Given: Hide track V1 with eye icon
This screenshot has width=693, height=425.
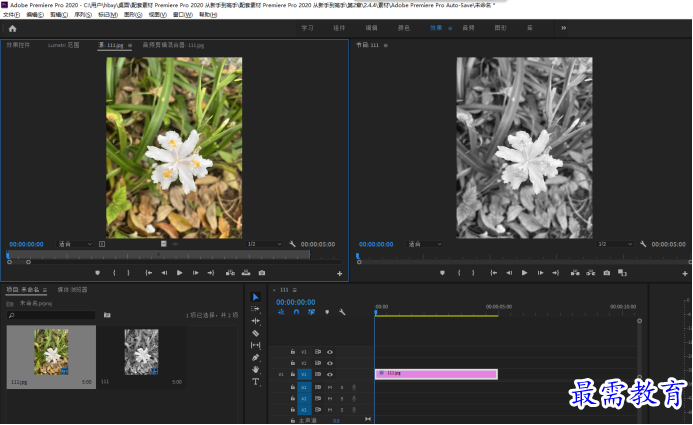Looking at the screenshot, I should [x=330, y=375].
